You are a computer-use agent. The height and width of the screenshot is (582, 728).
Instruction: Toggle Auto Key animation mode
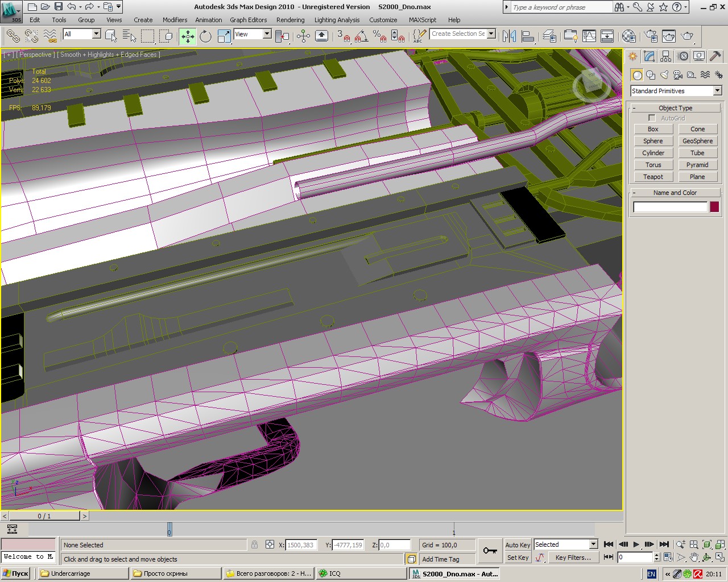coord(518,544)
